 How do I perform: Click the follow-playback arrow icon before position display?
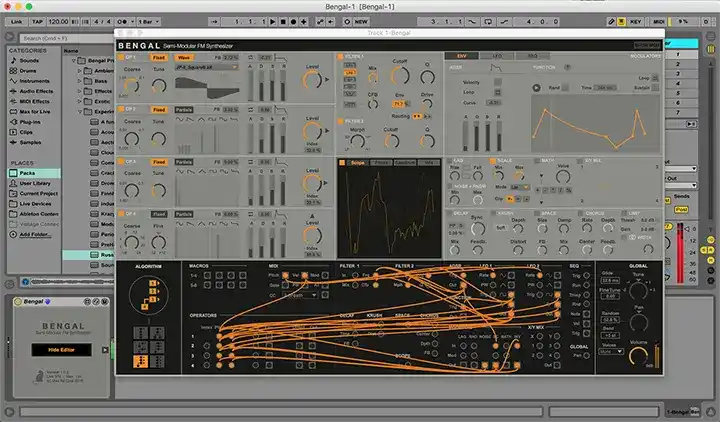[214, 22]
